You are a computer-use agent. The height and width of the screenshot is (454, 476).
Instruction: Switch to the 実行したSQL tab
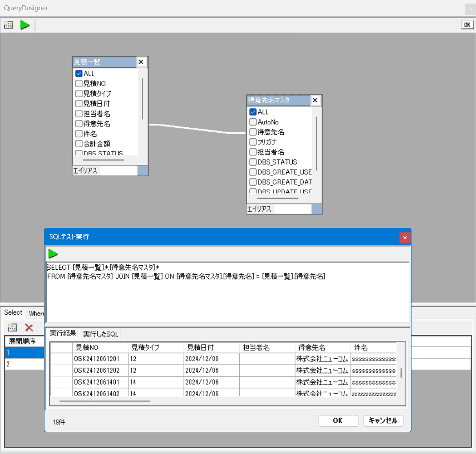[100, 334]
